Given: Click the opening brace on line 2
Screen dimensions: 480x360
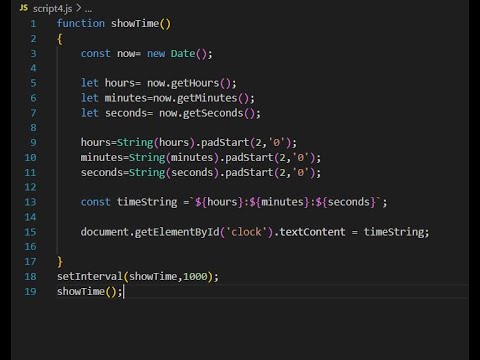Looking at the screenshot, I should pos(60,39).
